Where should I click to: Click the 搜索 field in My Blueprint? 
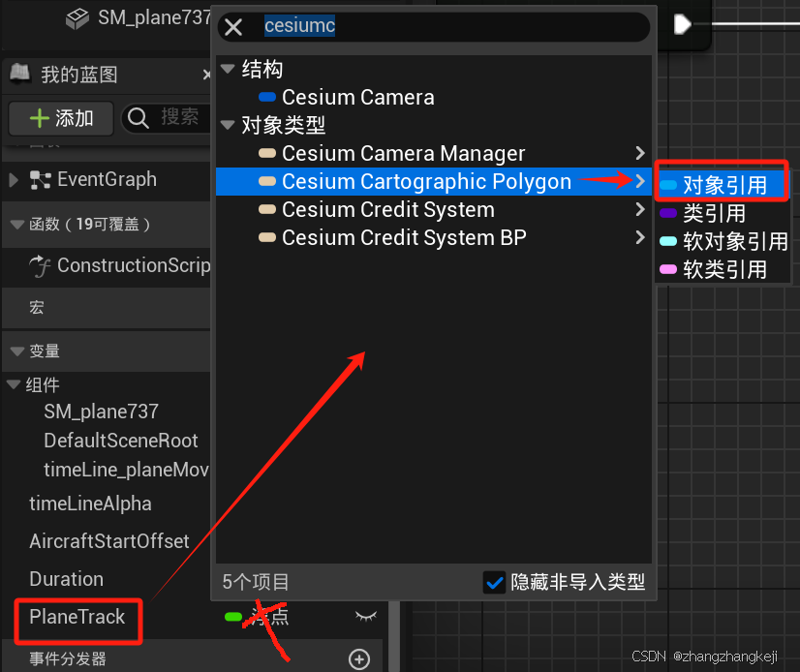(178, 118)
